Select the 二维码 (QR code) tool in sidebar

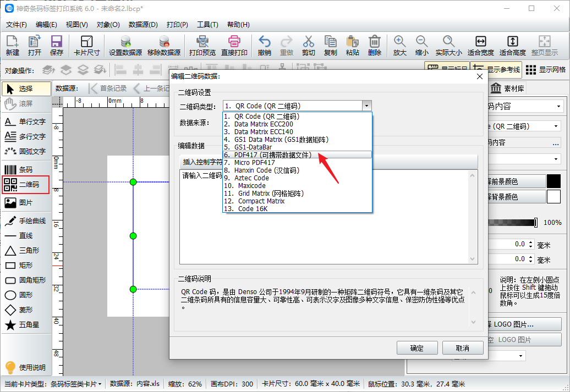25,184
